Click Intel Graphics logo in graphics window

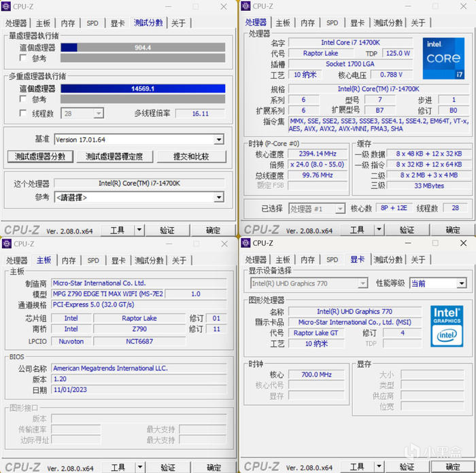pos(447,326)
